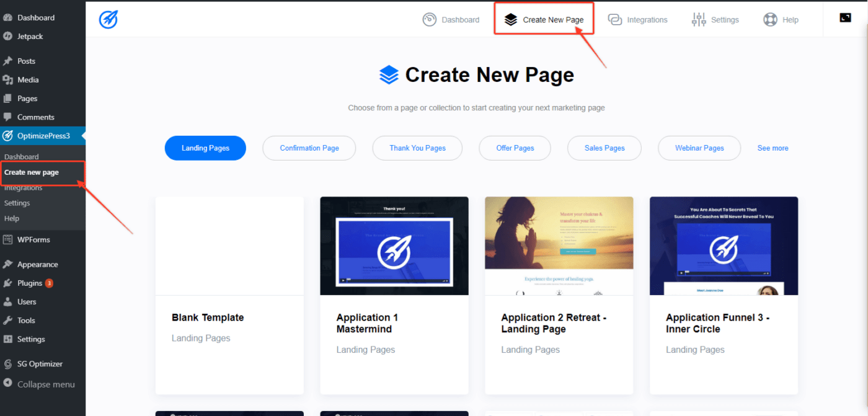868x416 pixels.
Task: Click Application Funnel 3 - Inner Circle title
Action: click(718, 323)
